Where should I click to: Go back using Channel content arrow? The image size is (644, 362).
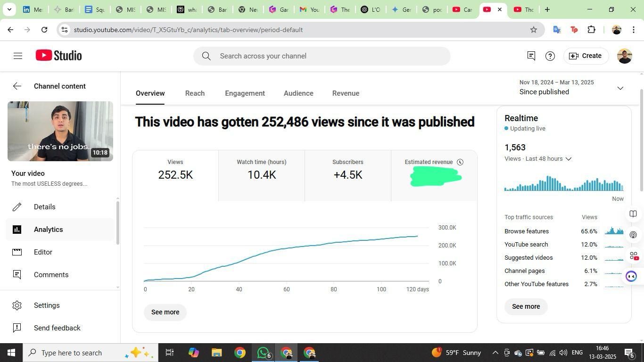pyautogui.click(x=17, y=86)
